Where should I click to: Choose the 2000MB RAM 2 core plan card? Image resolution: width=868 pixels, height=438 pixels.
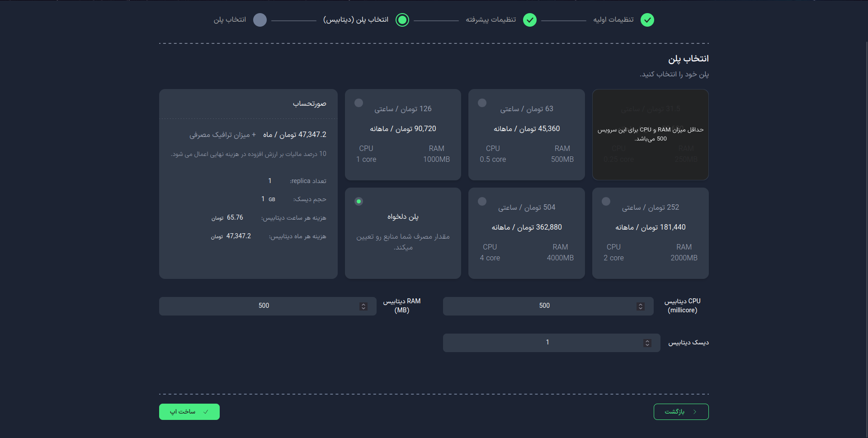(x=651, y=233)
